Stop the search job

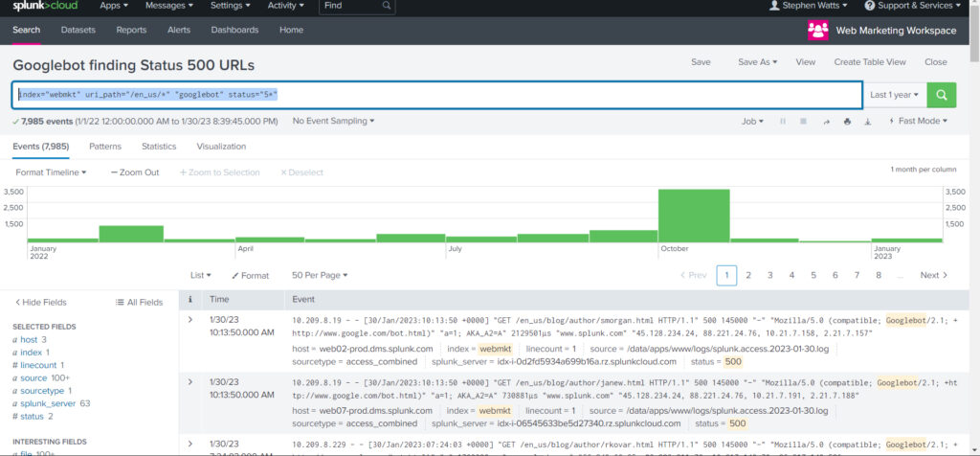click(802, 122)
